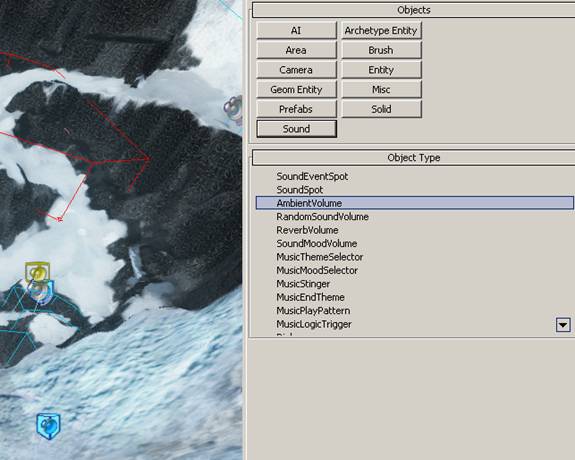
Task: Click the light-blue entity icon below yellow one
Action: click(x=42, y=292)
